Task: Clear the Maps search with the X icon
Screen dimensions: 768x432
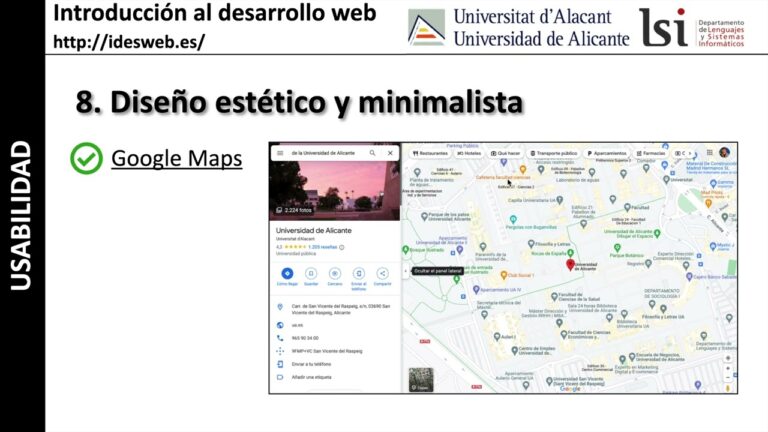Action: 390,153
